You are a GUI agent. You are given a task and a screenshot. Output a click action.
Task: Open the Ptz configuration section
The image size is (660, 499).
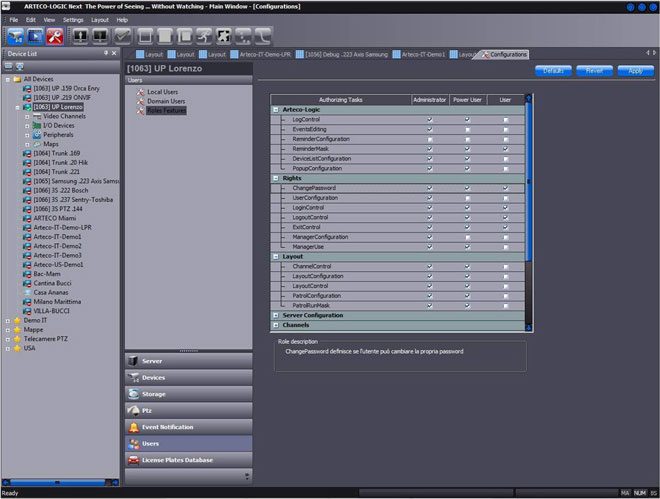coord(189,410)
